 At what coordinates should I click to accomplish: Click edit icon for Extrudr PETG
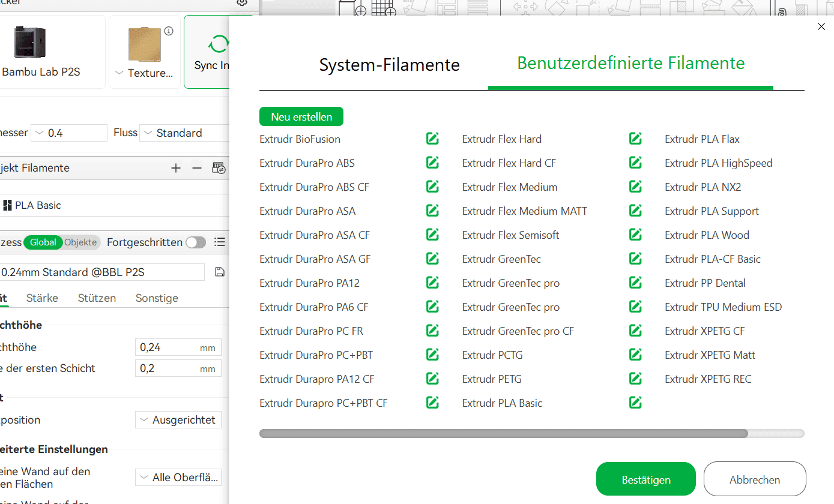pyautogui.click(x=635, y=379)
